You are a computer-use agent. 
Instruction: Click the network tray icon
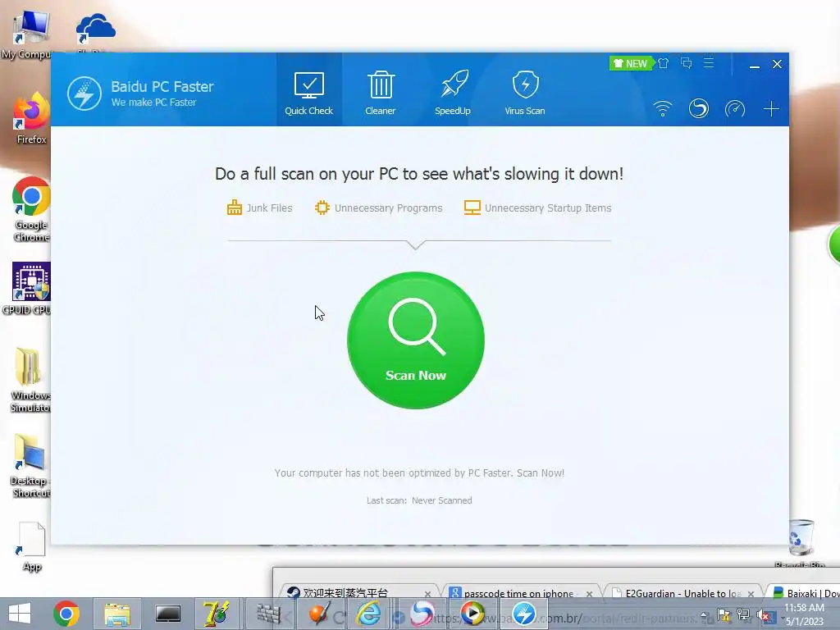pyautogui.click(x=743, y=615)
